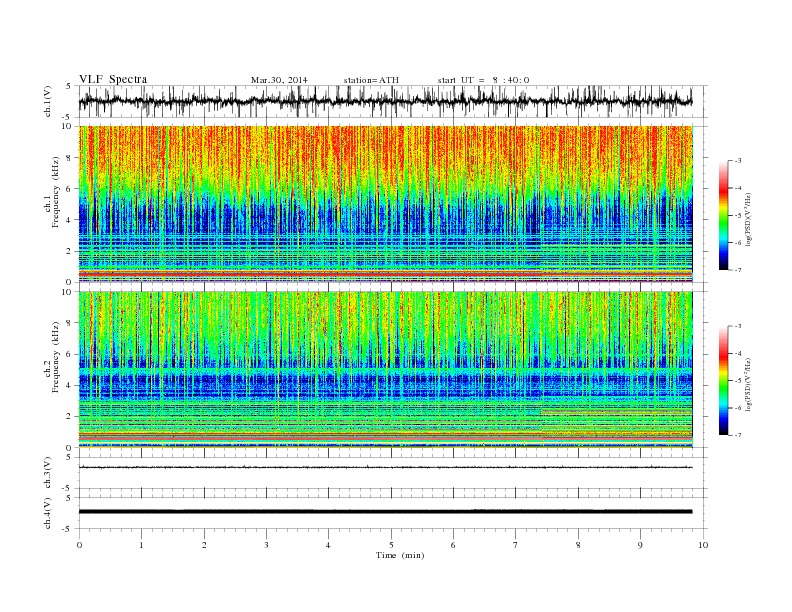The image size is (792, 612).
Task: Click time-axis tick label "1" at the bottom
Action: (141, 545)
